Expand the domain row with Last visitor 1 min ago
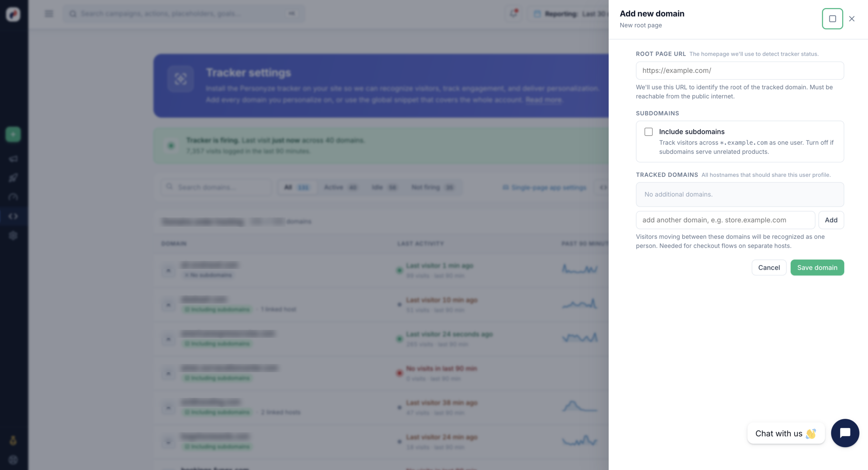The width and height of the screenshot is (868, 470). click(x=168, y=270)
